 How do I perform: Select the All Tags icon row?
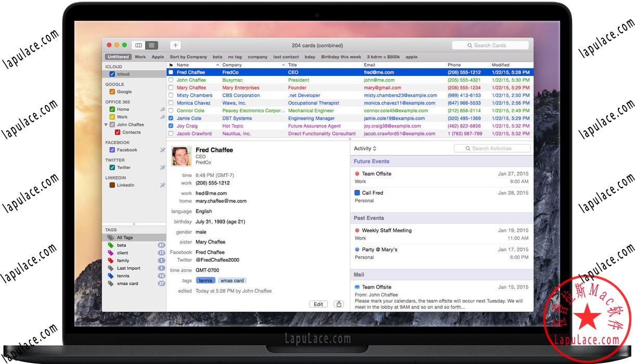134,238
